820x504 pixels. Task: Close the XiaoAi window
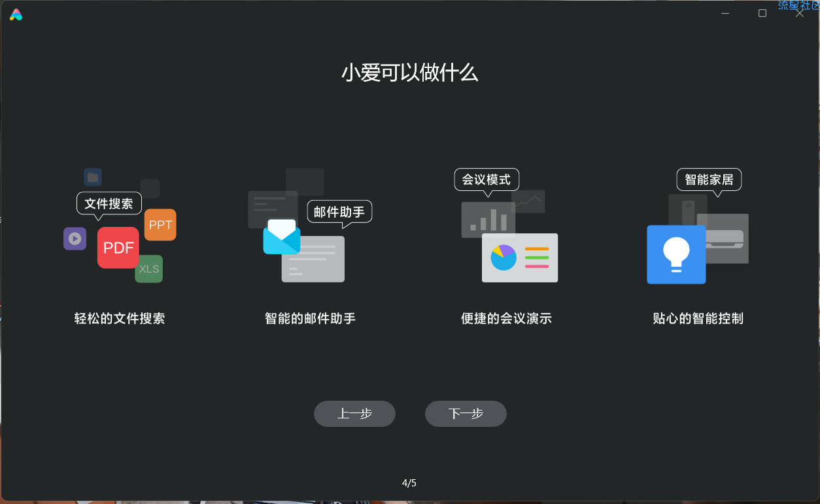tap(800, 13)
